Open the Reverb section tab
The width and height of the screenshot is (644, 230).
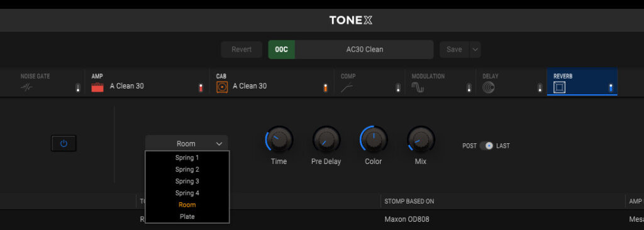click(582, 82)
